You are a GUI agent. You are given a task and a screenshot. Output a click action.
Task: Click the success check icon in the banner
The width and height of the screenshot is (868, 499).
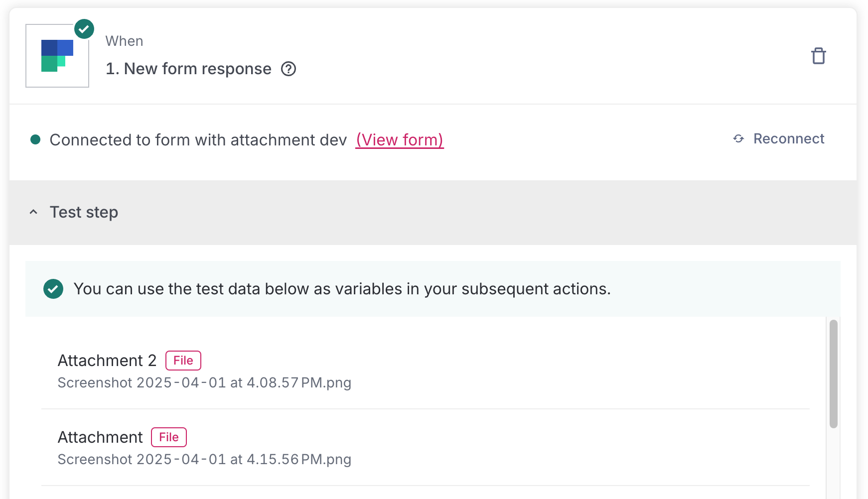53,289
